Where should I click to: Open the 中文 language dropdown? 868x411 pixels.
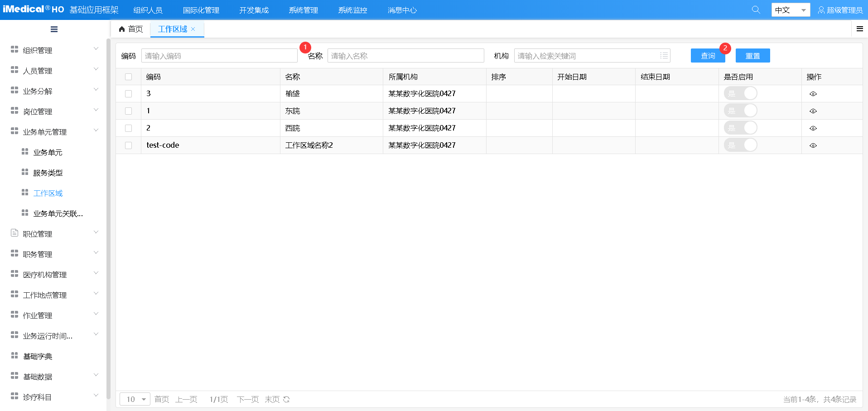[791, 10]
